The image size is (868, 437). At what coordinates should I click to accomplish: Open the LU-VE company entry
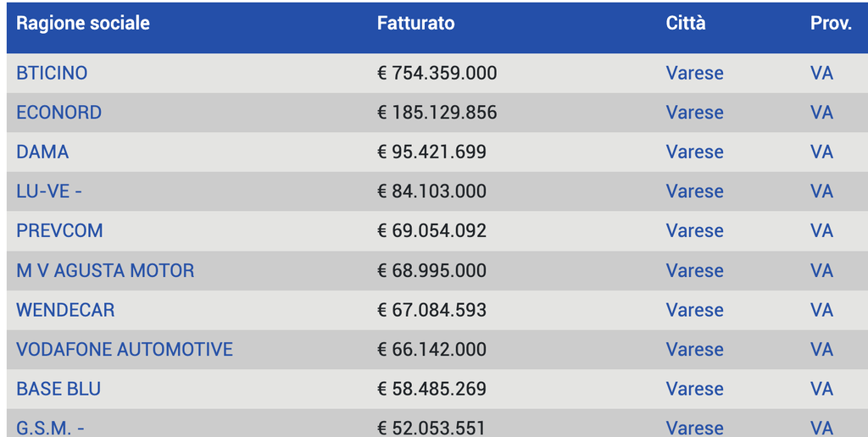pos(48,191)
